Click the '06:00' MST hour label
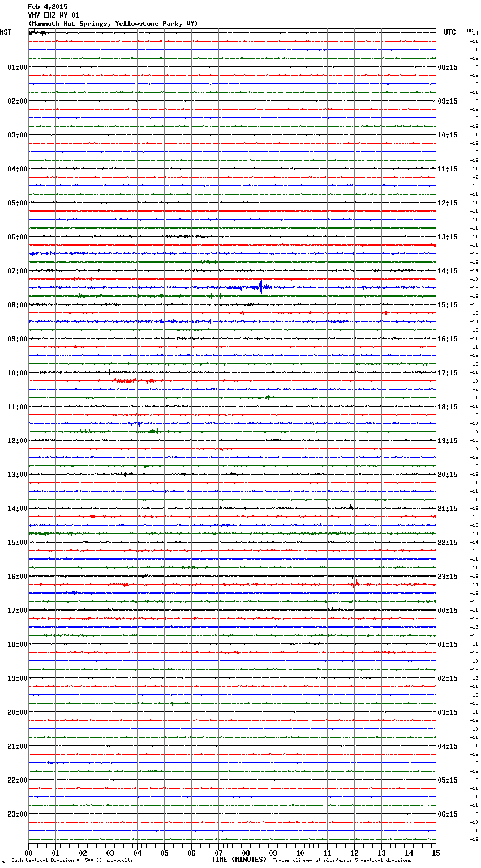Image resolution: width=481 pixels, height=868 pixels. (17, 237)
